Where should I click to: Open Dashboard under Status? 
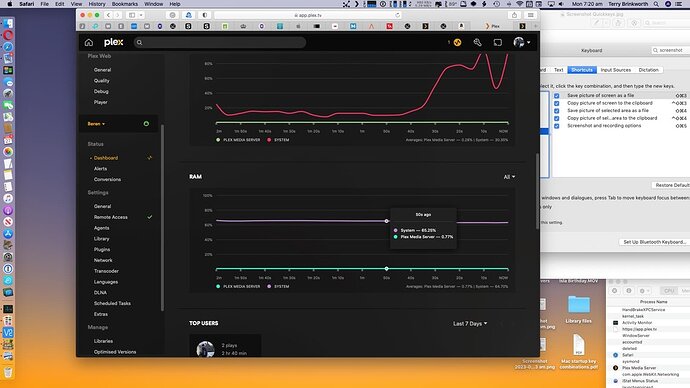[x=106, y=157]
